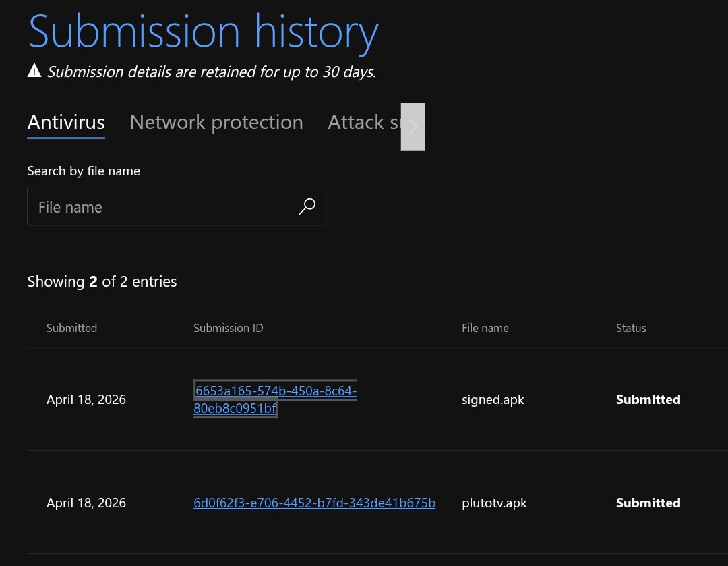
Task: Open submission 6653a165-574b-450a-8c64-80eb8c0951bf link
Action: [275, 399]
